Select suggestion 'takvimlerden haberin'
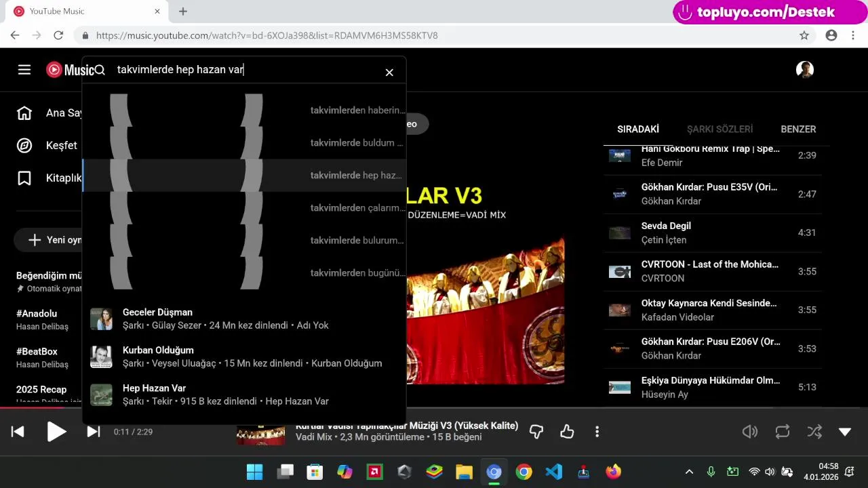This screenshot has width=868, height=488. pyautogui.click(x=244, y=110)
